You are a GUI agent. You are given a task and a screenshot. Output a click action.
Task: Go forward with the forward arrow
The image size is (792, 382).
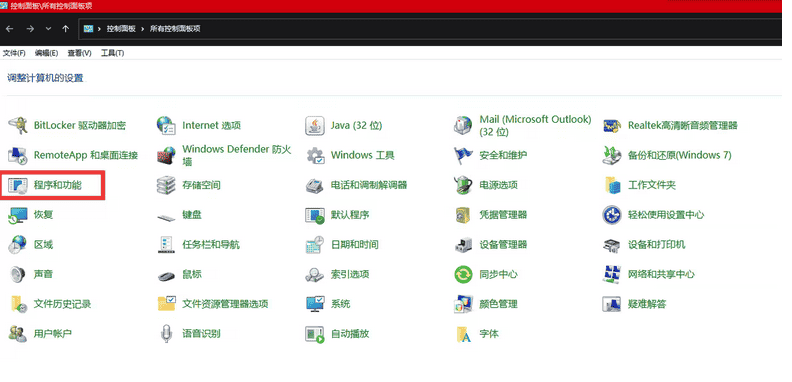pyautogui.click(x=30, y=29)
